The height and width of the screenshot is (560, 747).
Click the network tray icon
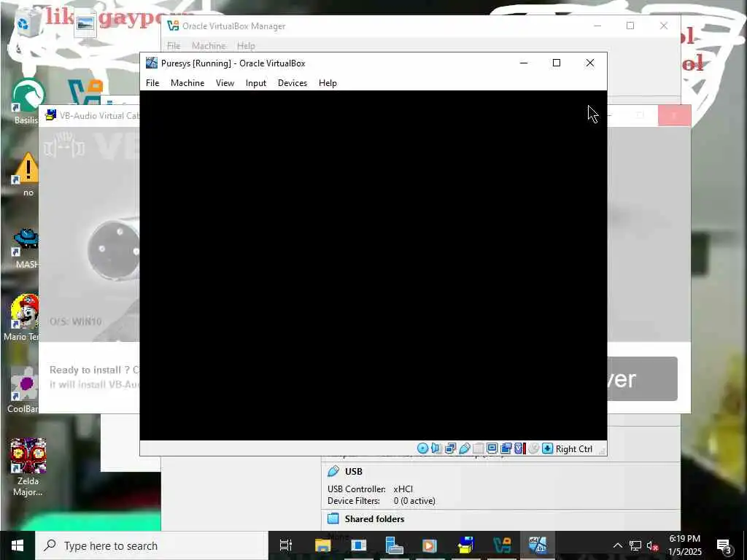[x=635, y=545]
